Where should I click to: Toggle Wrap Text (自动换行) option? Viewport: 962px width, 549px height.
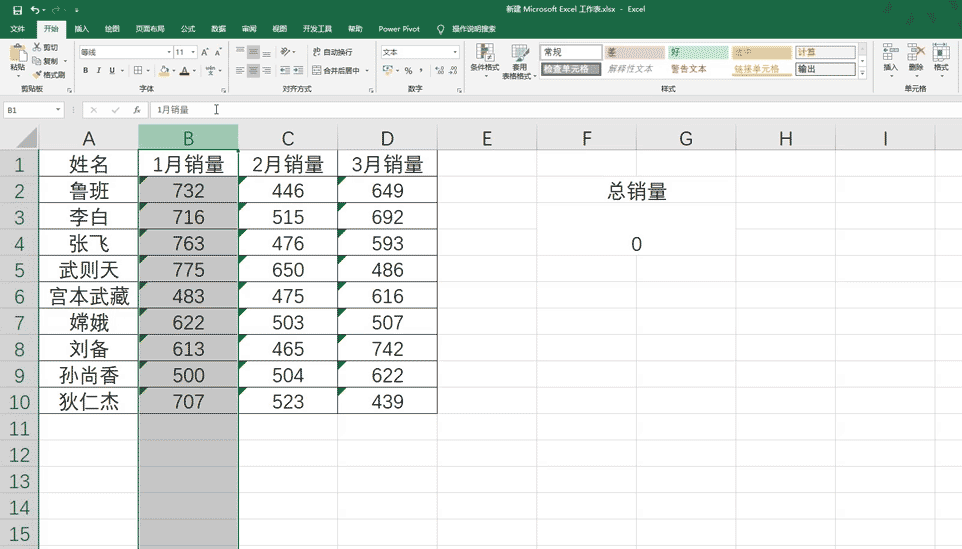pyautogui.click(x=332, y=52)
